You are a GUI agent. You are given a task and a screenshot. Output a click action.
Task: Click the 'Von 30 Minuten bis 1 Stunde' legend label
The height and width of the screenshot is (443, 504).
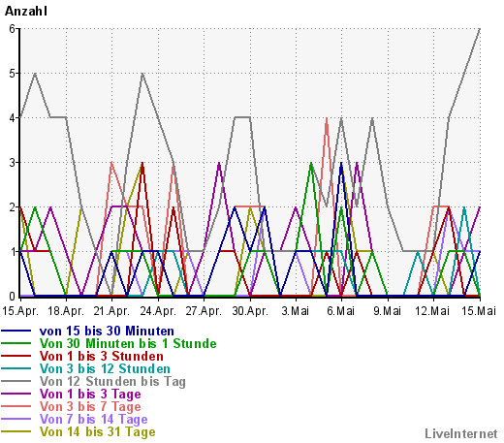(x=128, y=343)
